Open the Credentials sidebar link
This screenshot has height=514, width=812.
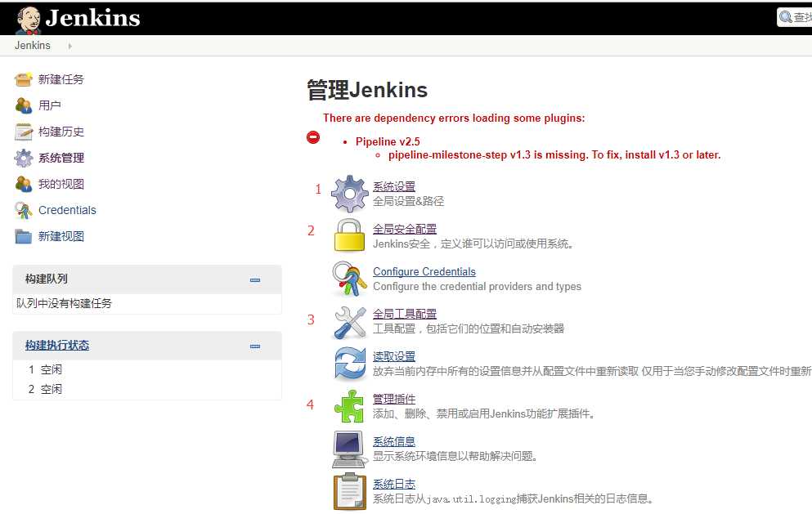coord(67,210)
